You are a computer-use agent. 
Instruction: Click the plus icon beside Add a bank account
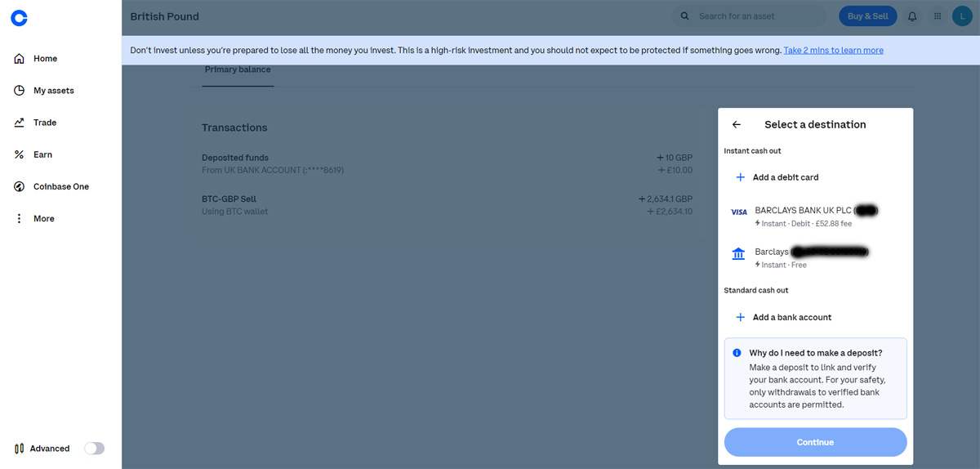coord(740,317)
